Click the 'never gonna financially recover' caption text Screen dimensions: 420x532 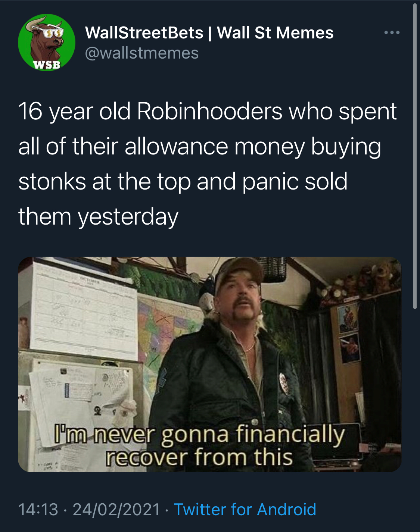click(199, 445)
